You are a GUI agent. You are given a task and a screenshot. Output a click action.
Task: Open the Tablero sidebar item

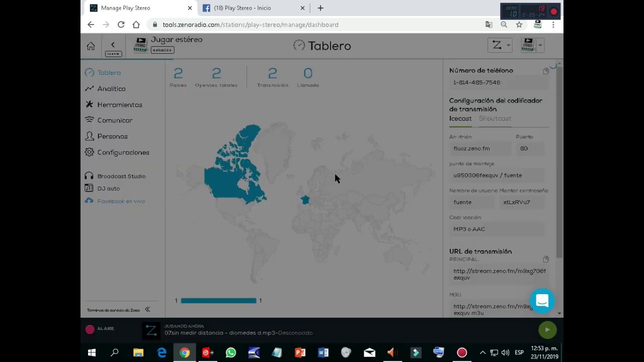point(103,72)
